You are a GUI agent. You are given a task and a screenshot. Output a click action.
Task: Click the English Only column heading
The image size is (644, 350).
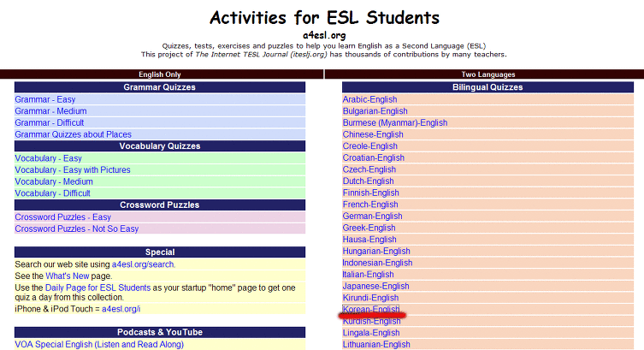click(160, 74)
